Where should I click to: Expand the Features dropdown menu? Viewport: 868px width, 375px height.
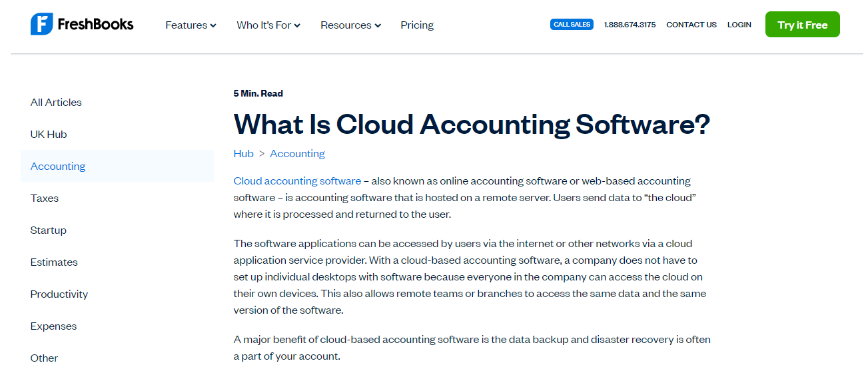tap(191, 25)
